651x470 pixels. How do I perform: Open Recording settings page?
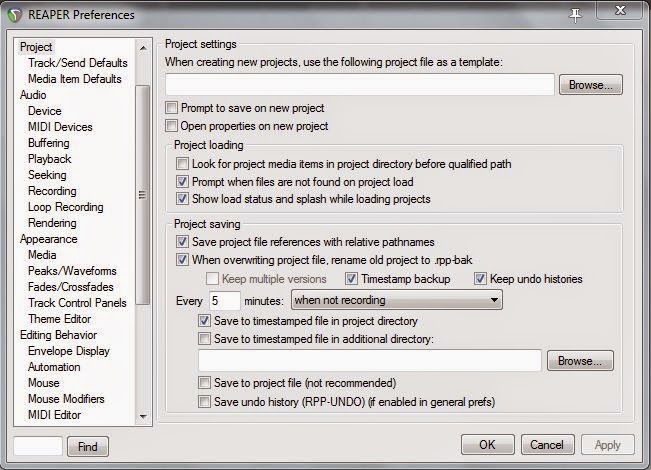(x=52, y=191)
